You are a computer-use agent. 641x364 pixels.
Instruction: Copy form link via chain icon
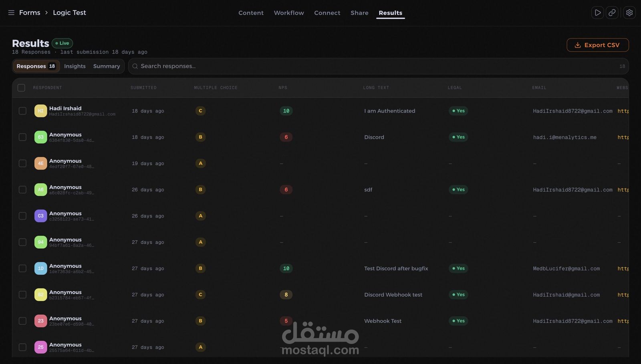tap(612, 13)
